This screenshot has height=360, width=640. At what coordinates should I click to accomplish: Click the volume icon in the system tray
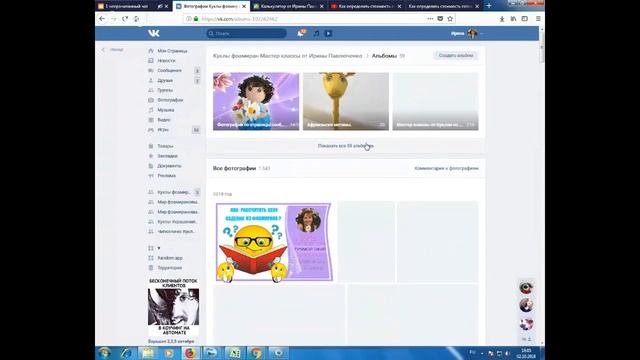tap(508, 353)
